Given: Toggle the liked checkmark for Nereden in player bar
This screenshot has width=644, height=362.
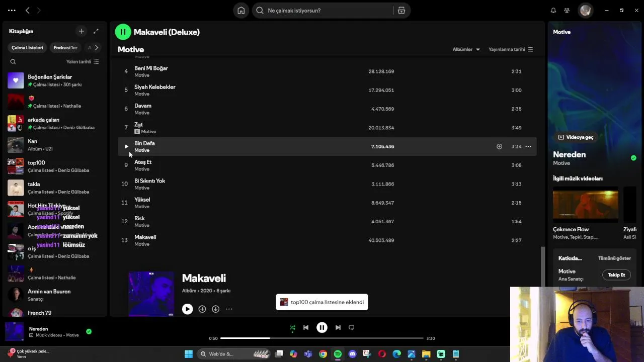Looking at the screenshot, I should coord(89,331).
